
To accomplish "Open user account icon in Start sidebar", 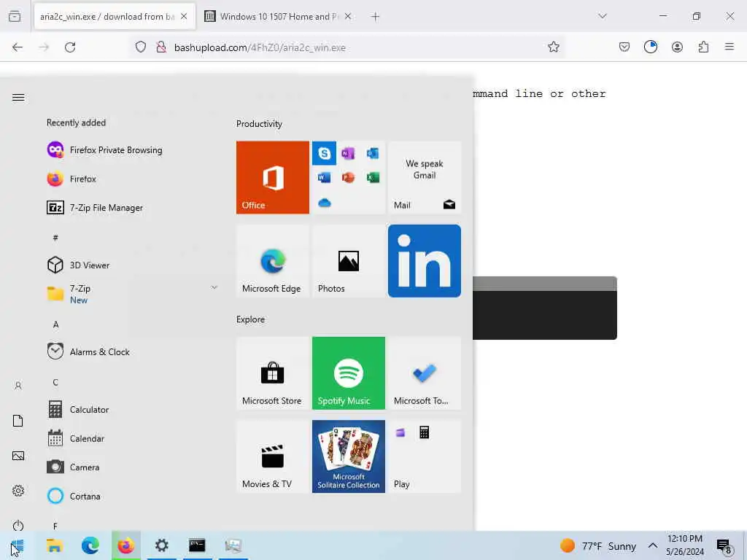I will [x=18, y=386].
